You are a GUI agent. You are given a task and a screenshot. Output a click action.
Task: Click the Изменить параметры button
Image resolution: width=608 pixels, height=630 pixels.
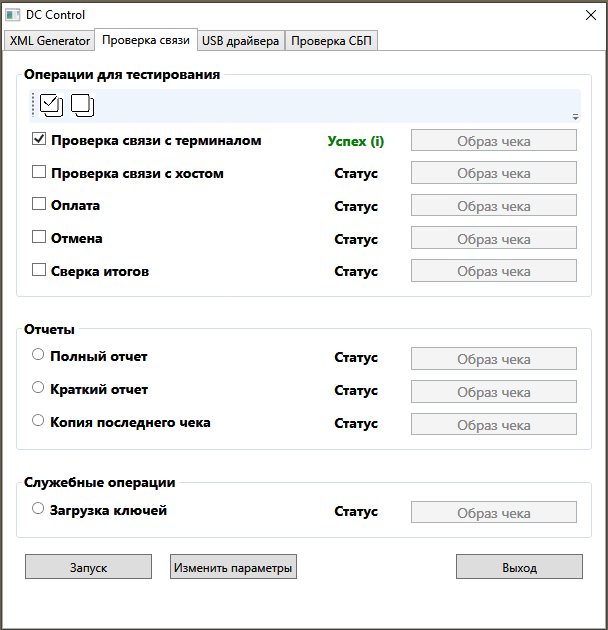[233, 567]
